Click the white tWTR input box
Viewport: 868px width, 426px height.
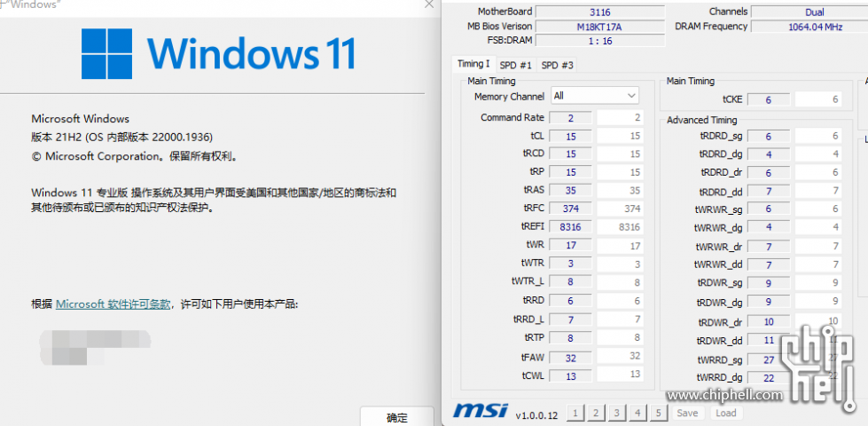click(x=620, y=264)
